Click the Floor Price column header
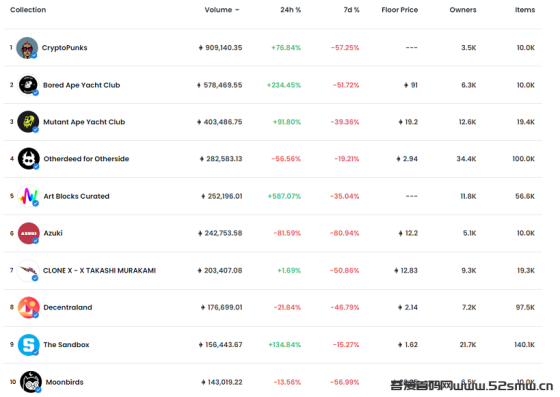This screenshot has height=397, width=560. [x=400, y=10]
